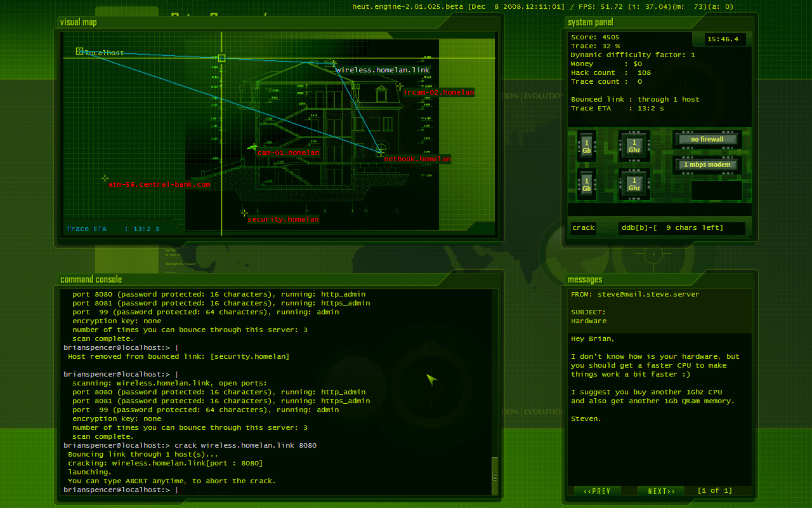
Task: Select the wireless.homelan.link host marker
Action: 334,63
